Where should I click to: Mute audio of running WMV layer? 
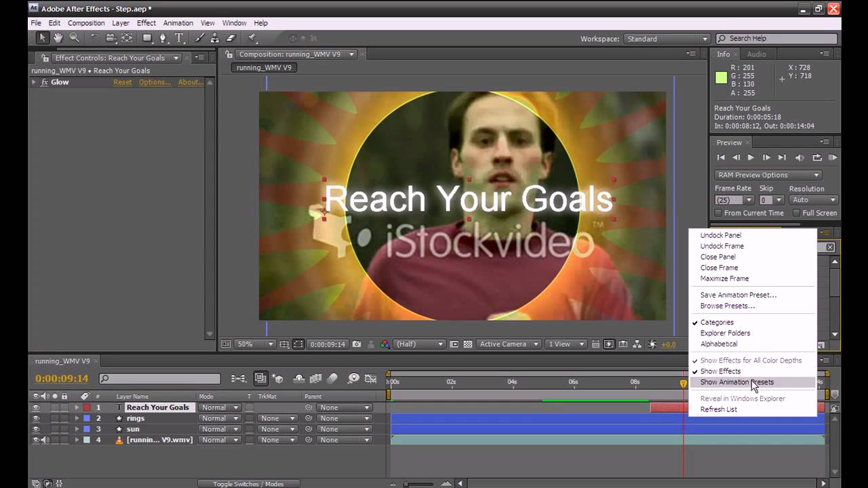[45, 440]
